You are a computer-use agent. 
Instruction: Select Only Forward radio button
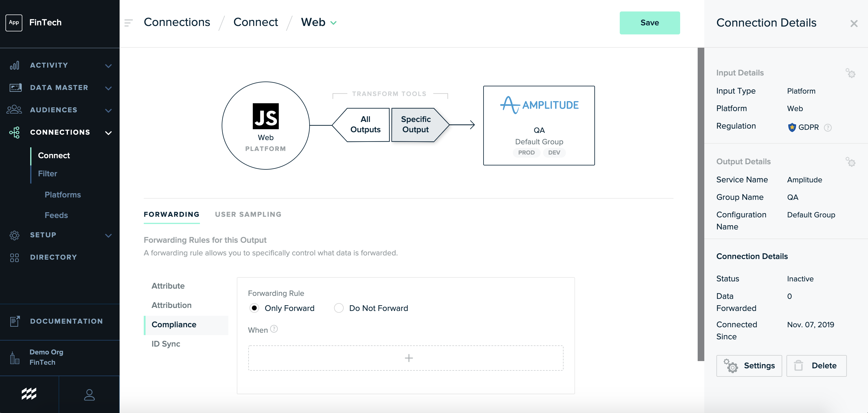click(x=254, y=308)
